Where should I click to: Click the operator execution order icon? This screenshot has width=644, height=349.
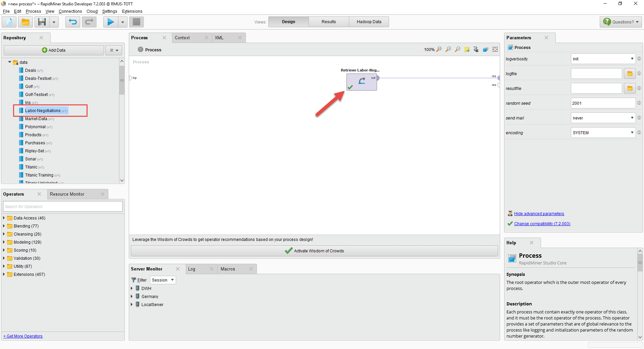point(486,49)
